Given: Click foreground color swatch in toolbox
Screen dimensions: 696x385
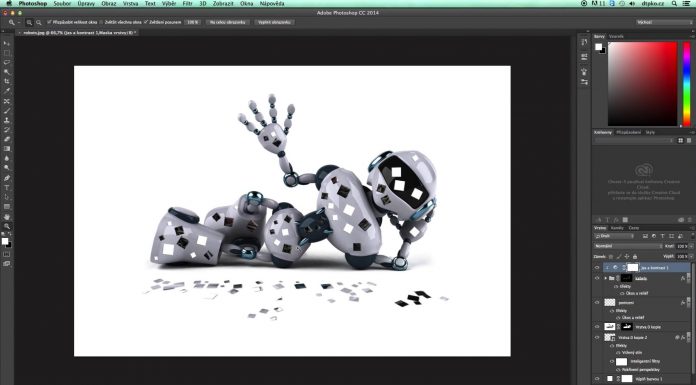Looking at the screenshot, I should tap(5, 241).
